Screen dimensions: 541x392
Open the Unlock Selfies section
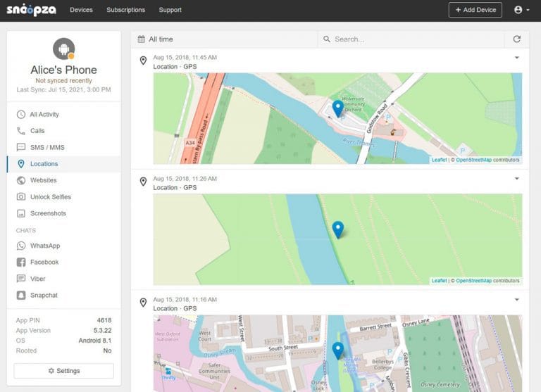click(64, 197)
